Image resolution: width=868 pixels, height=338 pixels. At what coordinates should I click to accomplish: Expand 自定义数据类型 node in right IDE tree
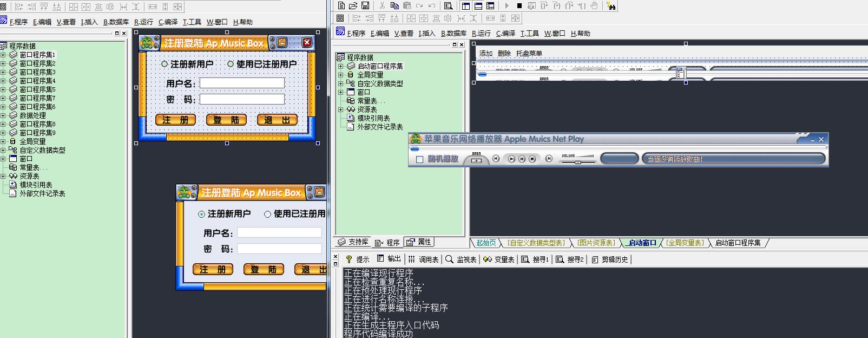(341, 83)
